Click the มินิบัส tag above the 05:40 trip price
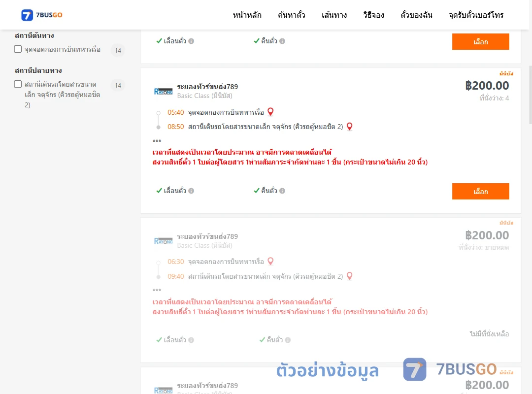 tap(506, 74)
